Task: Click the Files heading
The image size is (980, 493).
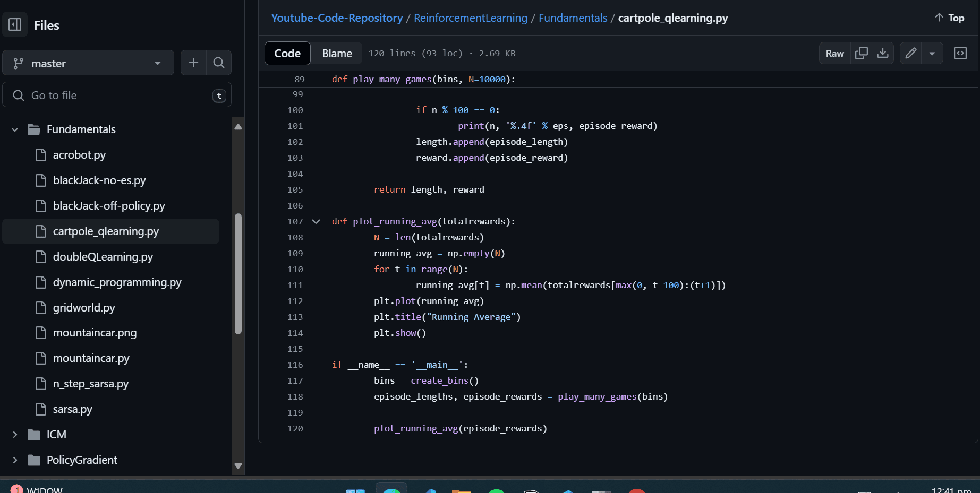Action: tap(47, 25)
